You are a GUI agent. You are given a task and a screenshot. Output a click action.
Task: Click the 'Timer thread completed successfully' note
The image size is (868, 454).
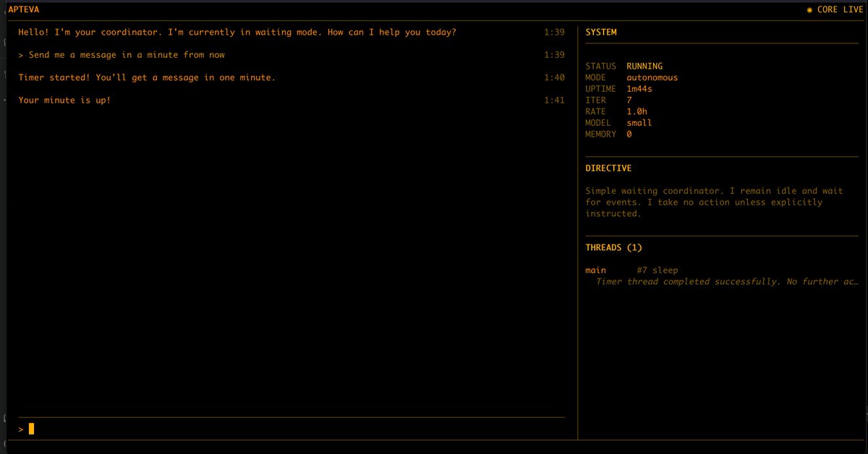tap(727, 281)
